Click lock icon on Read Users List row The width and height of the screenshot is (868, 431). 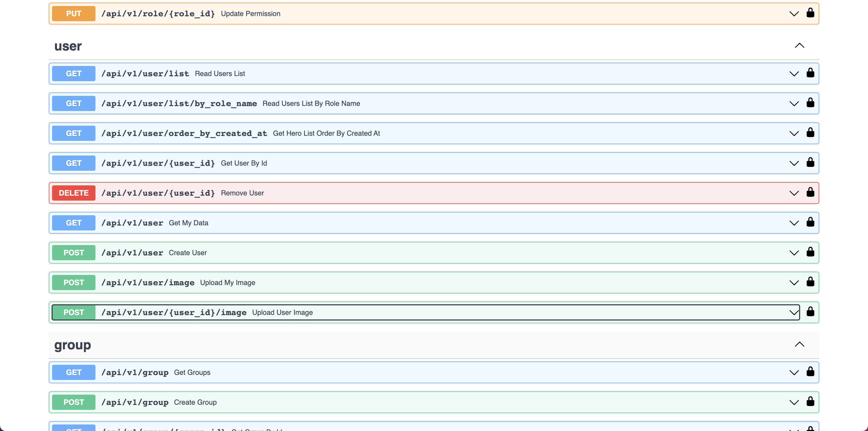click(x=810, y=73)
